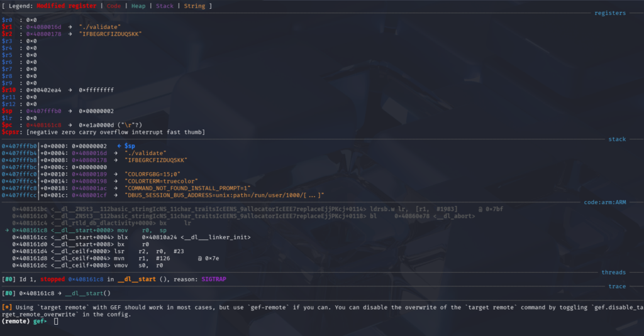This screenshot has height=336, width=644.
Task: Click stack address 0x407fffb4
Action: 19,153
